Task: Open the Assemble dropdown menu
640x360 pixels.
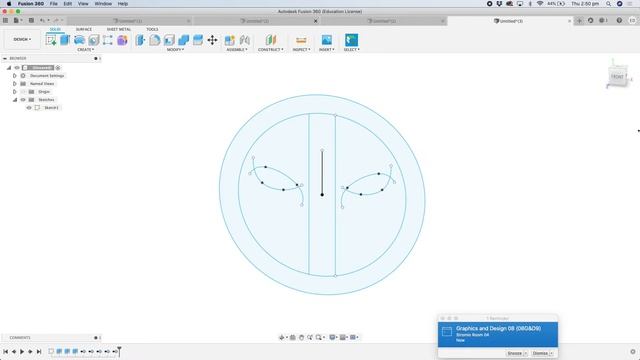Action: click(237, 49)
